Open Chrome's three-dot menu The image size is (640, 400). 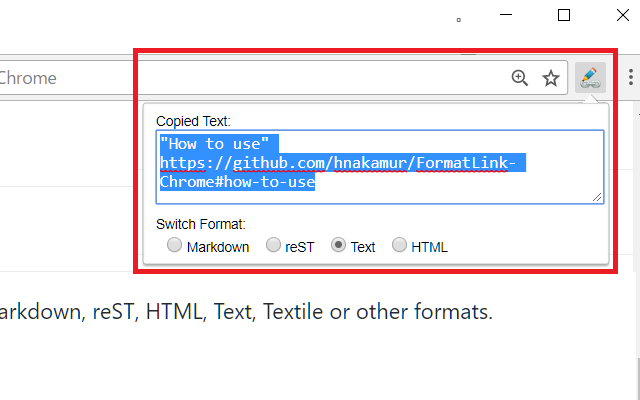[x=630, y=77]
